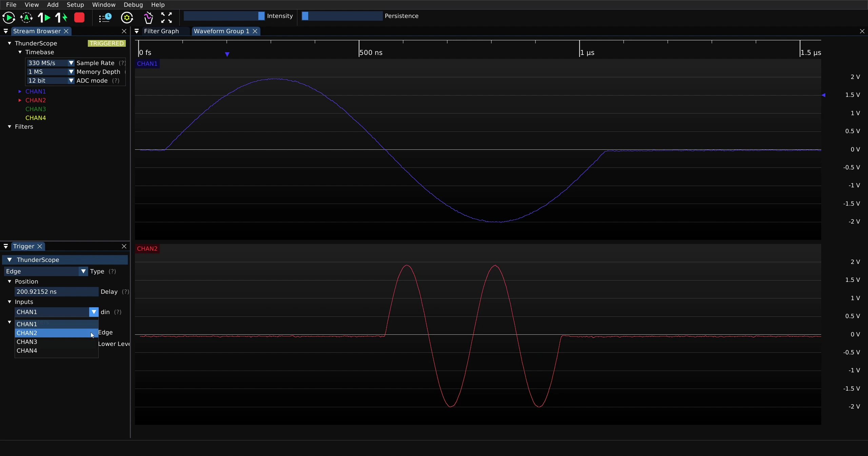Click the trigger Delay input field
The image size is (868, 456).
click(56, 292)
